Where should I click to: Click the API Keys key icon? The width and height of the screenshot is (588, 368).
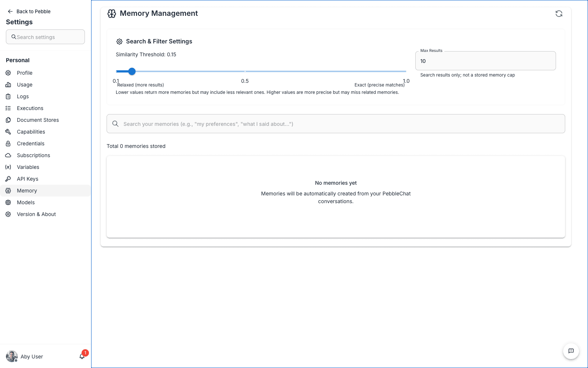8,179
